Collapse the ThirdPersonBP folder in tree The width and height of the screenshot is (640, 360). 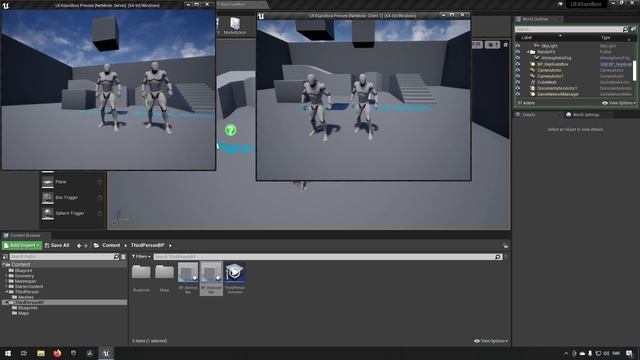coord(7,302)
